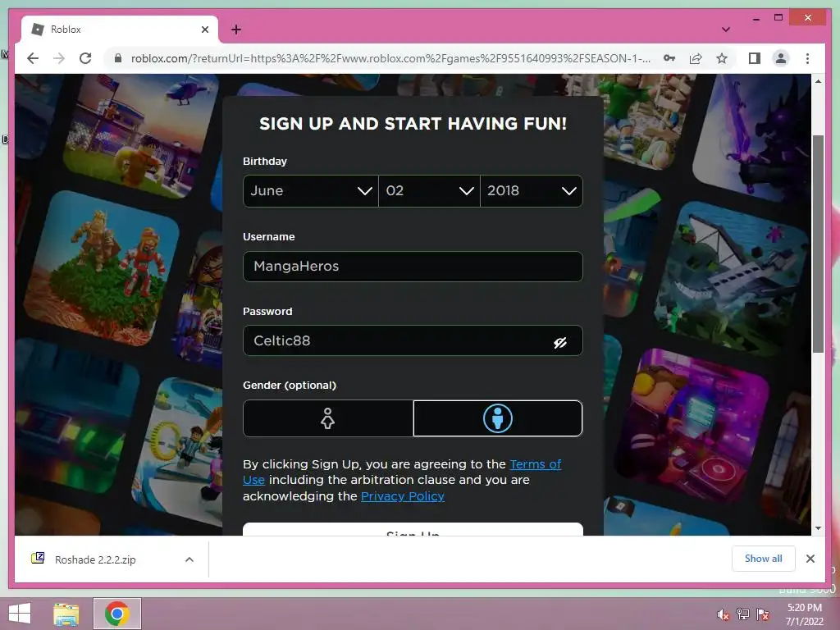Open tab search chevron in title bar
The width and height of the screenshot is (840, 630).
pyautogui.click(x=726, y=30)
